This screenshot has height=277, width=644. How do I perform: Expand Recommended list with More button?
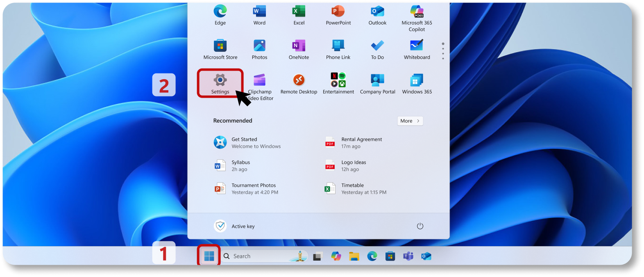coord(410,121)
